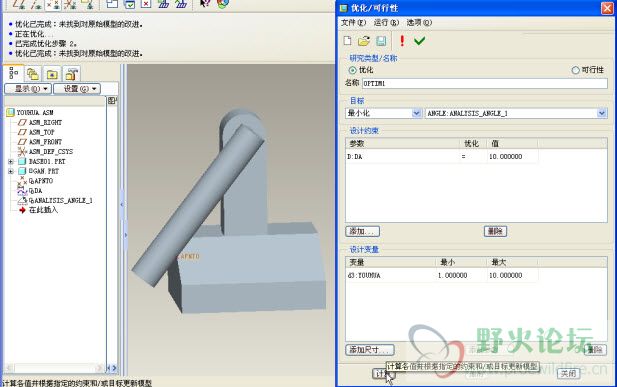Open the model tree tab icon
This screenshot has width=617, height=387.
click(13, 74)
